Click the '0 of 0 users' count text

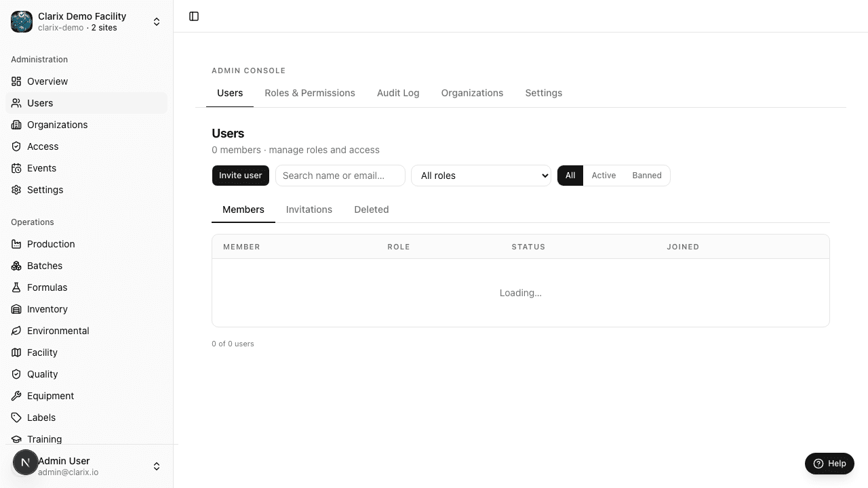pyautogui.click(x=233, y=344)
